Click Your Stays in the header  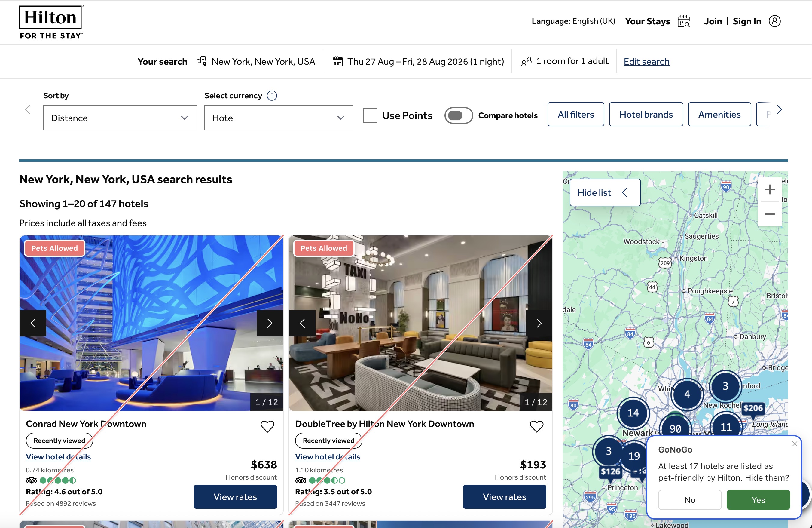pyautogui.click(x=647, y=21)
